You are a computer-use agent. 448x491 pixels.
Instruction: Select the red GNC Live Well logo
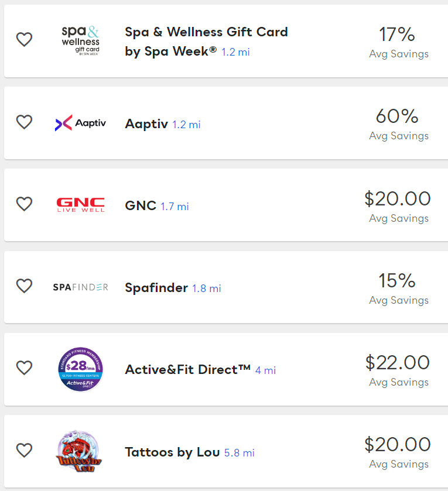80,205
